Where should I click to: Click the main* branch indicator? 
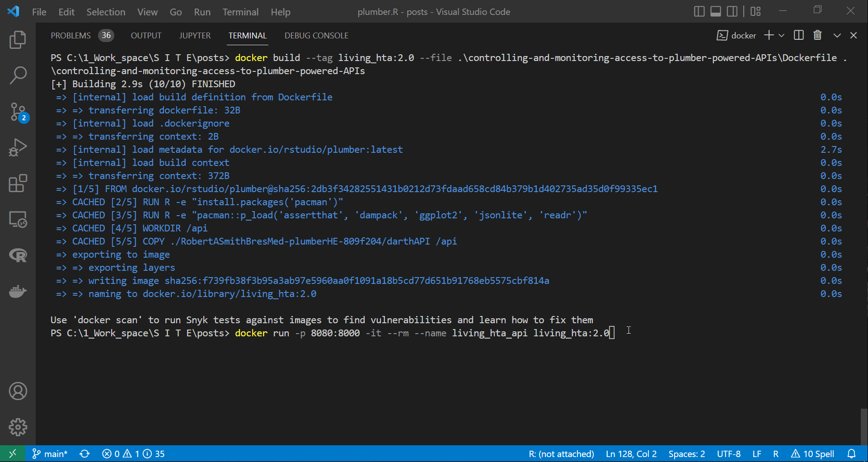tap(50, 453)
